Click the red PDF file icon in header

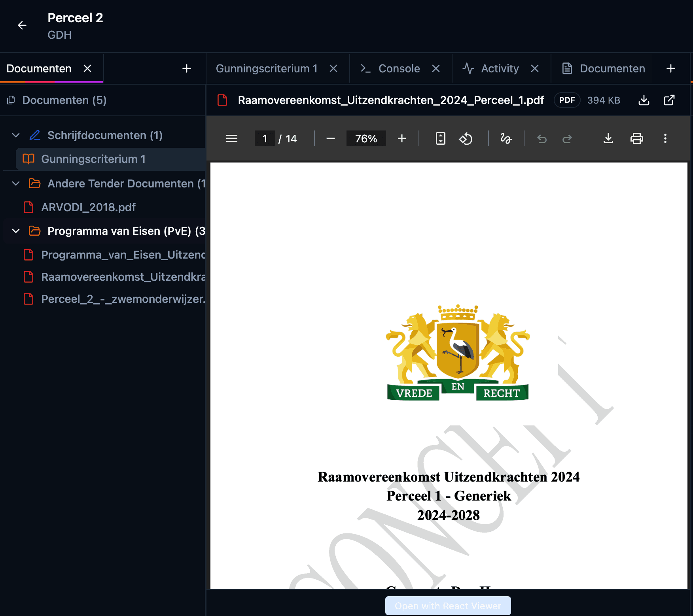tap(223, 100)
